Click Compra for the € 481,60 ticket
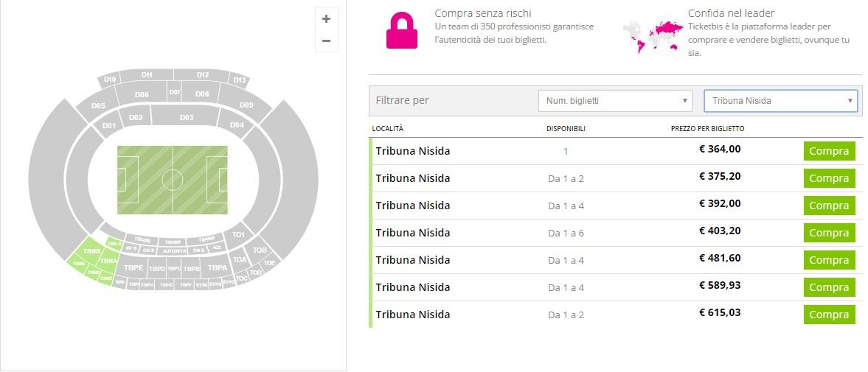The width and height of the screenshot is (868, 372). coord(829,260)
